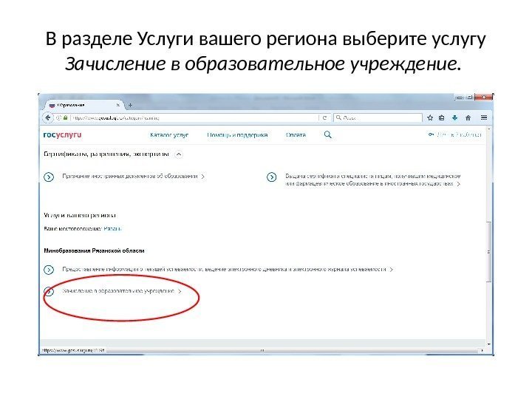This screenshot has height=399, width=532.
Task: Open the bookmarks list icon
Action: [x=441, y=117]
